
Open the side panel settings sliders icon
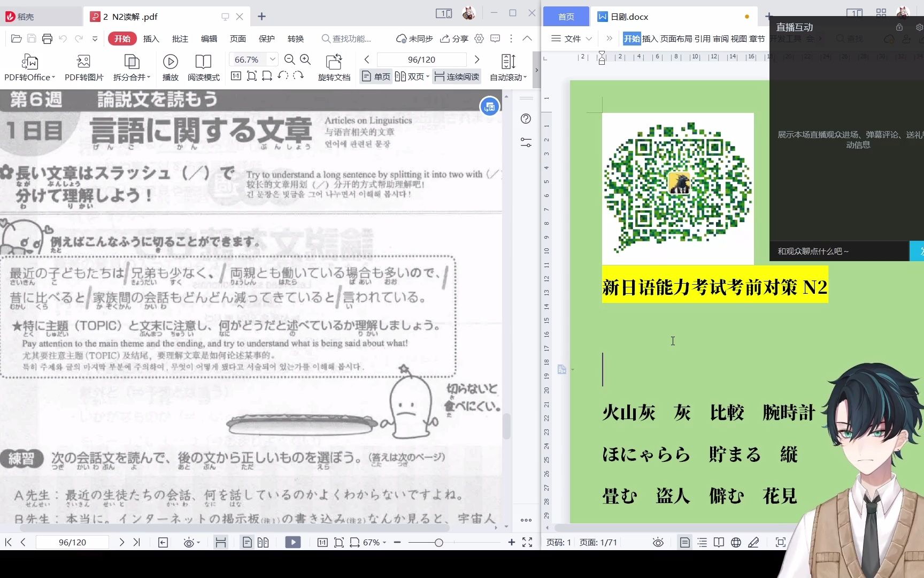[526, 142]
